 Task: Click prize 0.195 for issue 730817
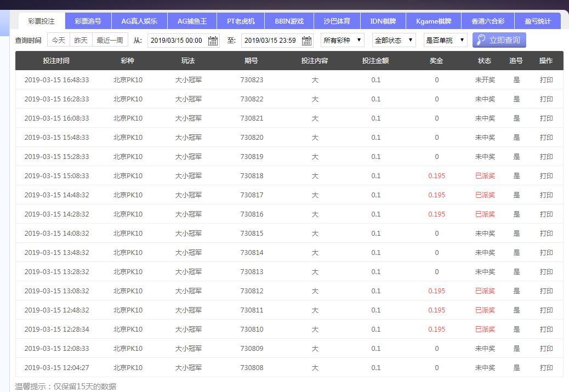pyautogui.click(x=436, y=195)
